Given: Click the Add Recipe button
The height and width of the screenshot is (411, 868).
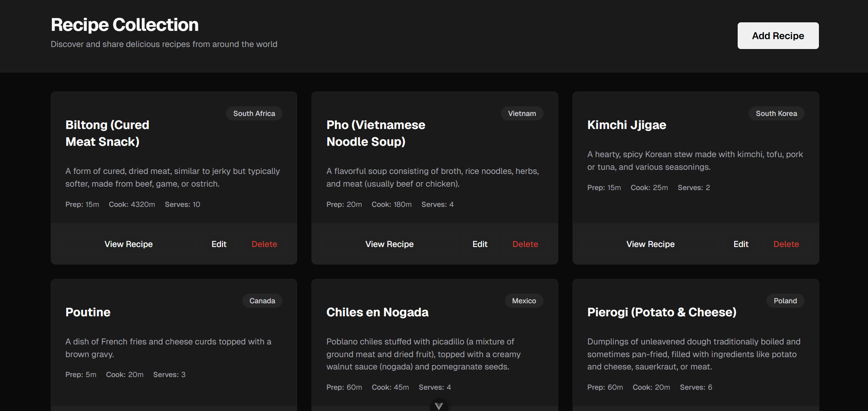Looking at the screenshot, I should [778, 36].
